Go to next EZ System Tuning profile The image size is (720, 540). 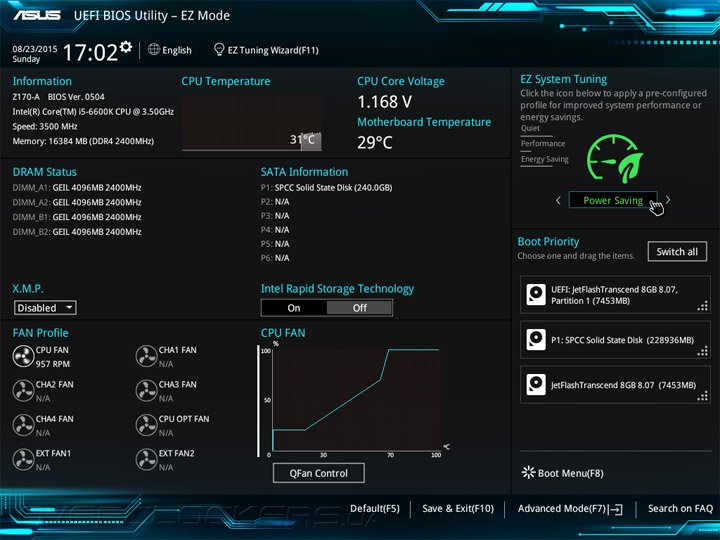[x=668, y=200]
